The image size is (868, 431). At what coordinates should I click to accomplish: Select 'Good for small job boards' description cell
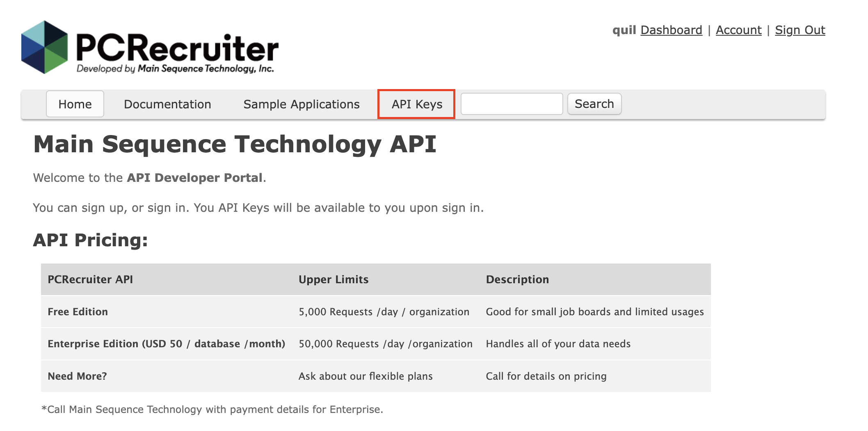(x=595, y=312)
